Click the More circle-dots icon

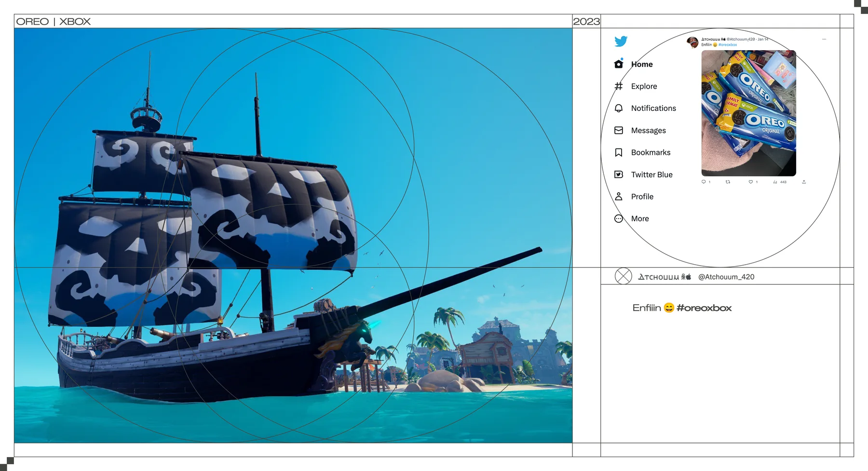619,218
